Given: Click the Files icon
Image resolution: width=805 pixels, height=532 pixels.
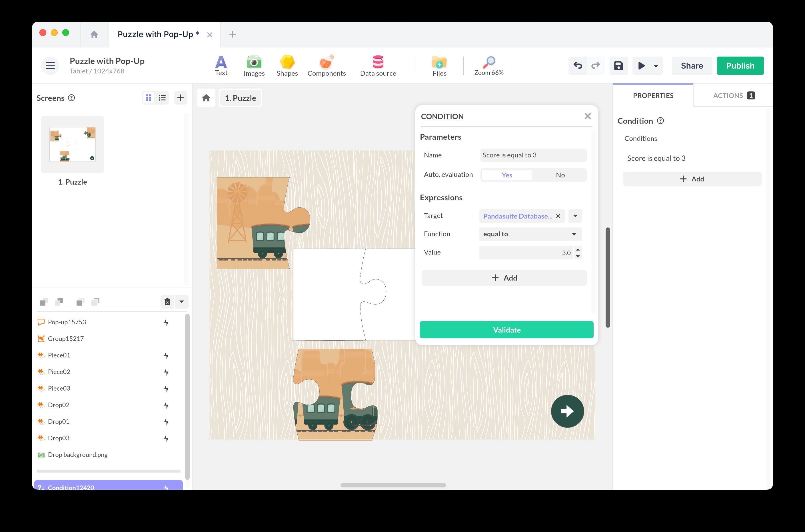Looking at the screenshot, I should (439, 65).
